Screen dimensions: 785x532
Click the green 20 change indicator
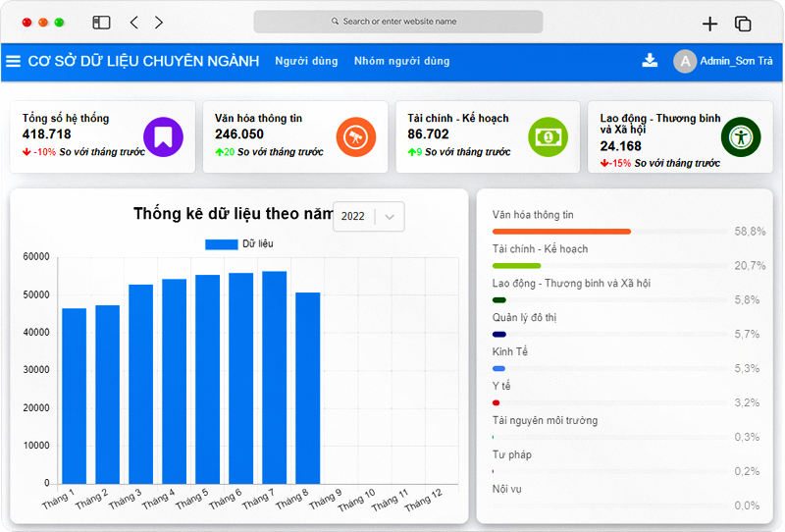225,152
